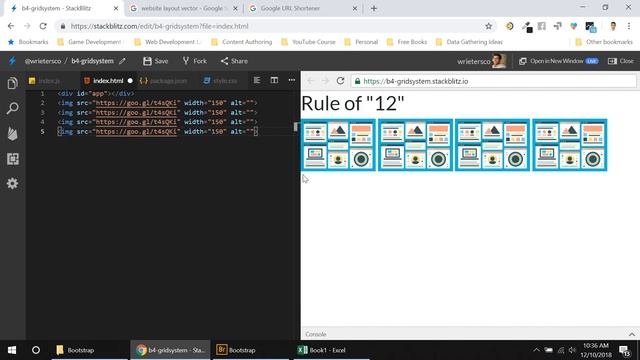
Task: Click the preview URL field
Action: coord(493,81)
